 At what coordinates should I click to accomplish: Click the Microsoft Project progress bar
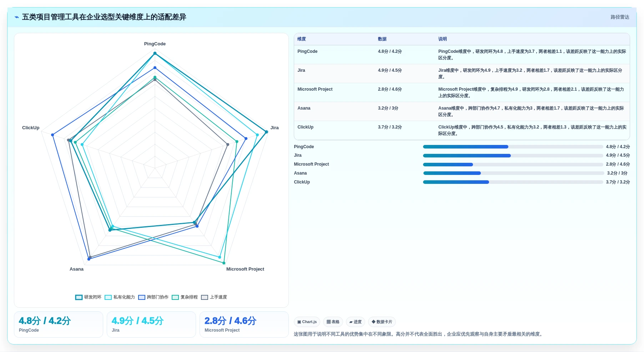click(x=513, y=165)
